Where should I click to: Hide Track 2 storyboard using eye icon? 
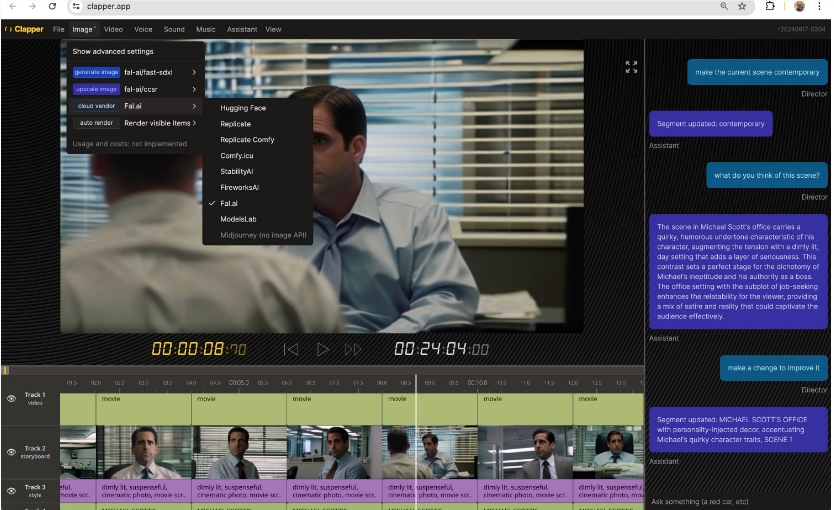[11, 452]
